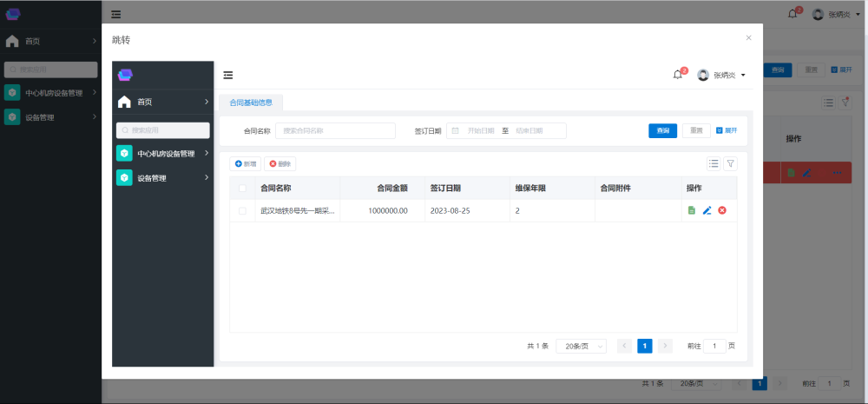Click the 合同名称 search input field
868x404 pixels.
pos(334,130)
